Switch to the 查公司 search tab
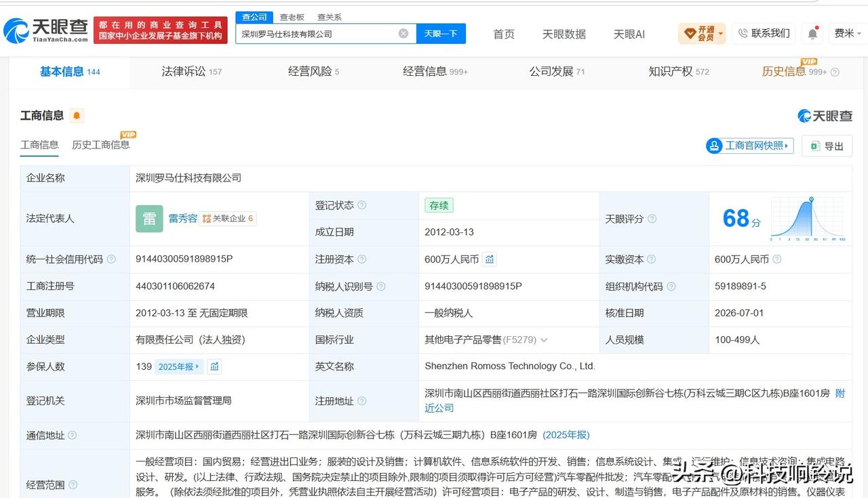Screen dimensions: 868x498 click(254, 17)
